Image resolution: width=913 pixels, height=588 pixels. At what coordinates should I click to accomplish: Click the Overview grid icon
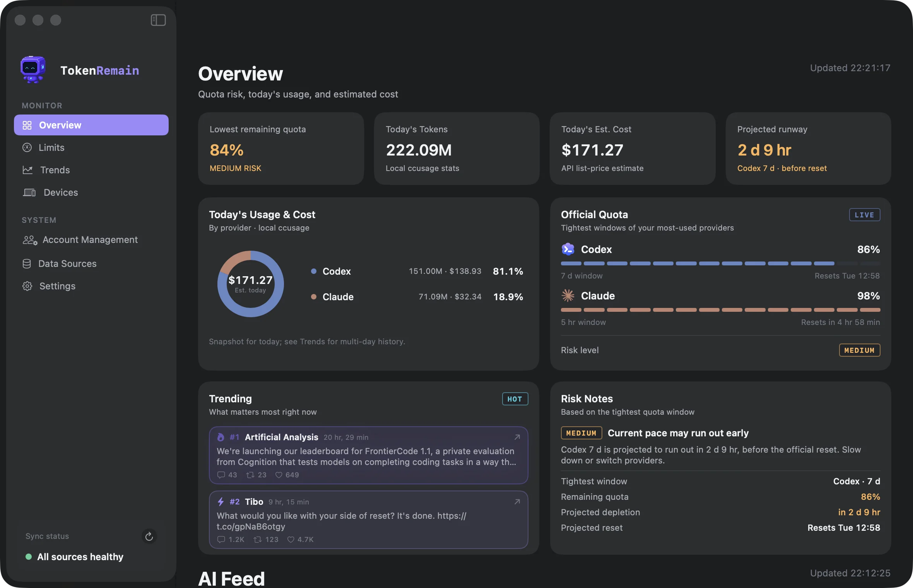point(27,125)
